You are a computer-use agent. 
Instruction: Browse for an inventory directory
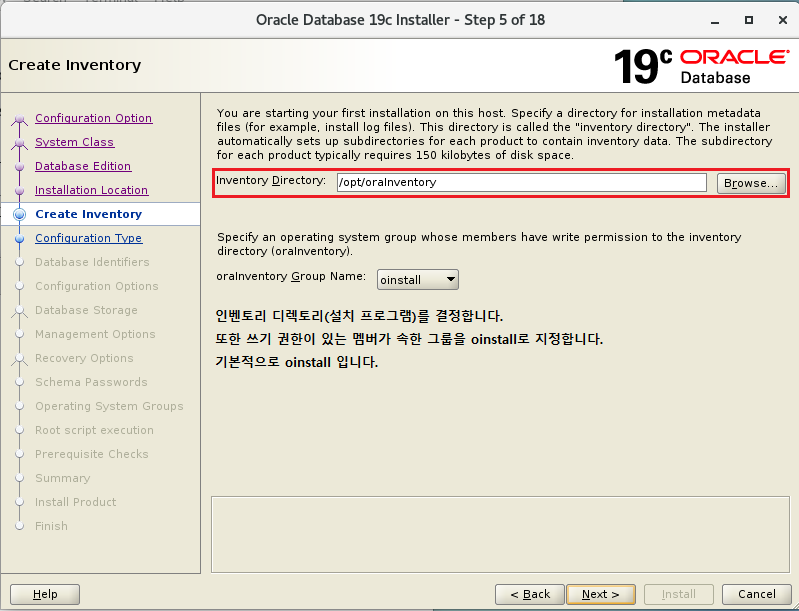(751, 183)
